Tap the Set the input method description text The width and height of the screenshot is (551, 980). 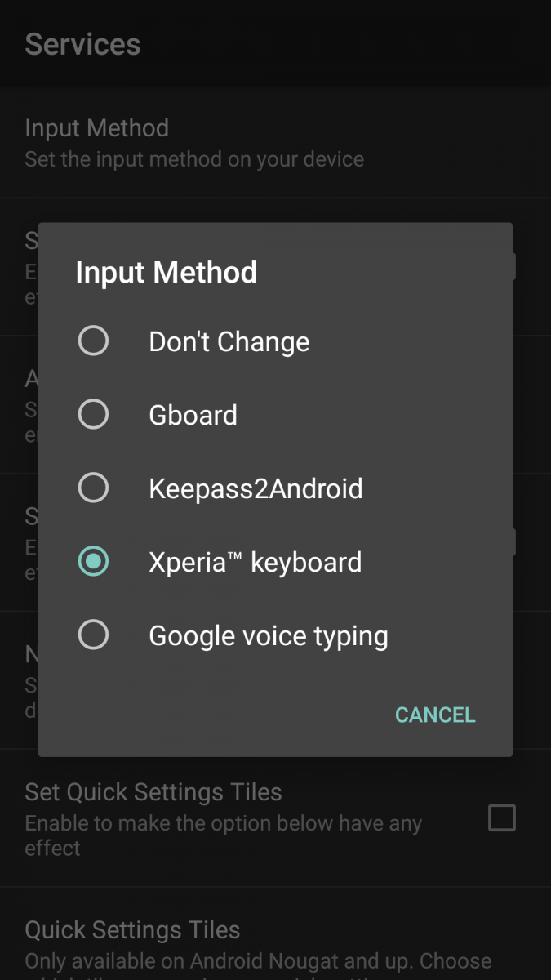click(195, 159)
